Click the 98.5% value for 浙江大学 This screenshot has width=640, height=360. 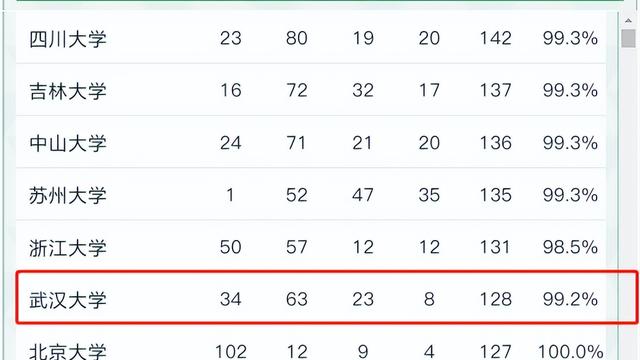(570, 247)
